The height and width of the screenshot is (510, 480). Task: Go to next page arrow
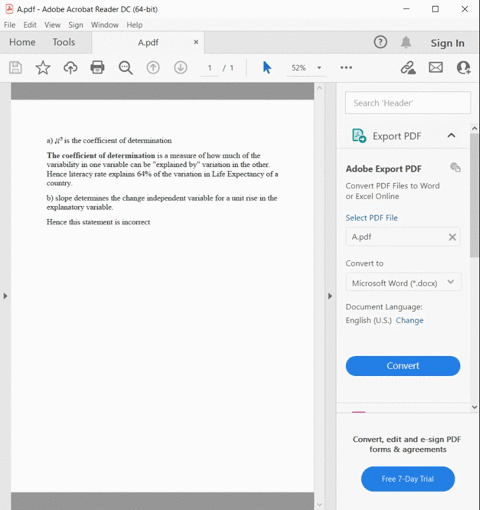(x=180, y=68)
